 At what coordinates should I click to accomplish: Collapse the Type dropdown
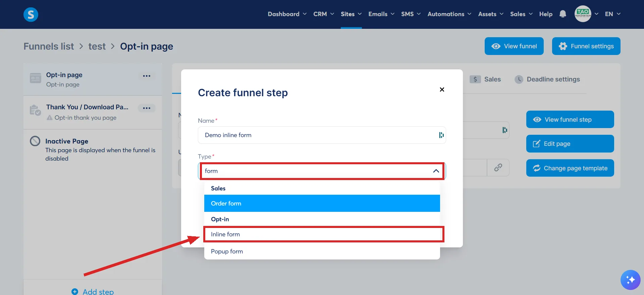(x=436, y=171)
